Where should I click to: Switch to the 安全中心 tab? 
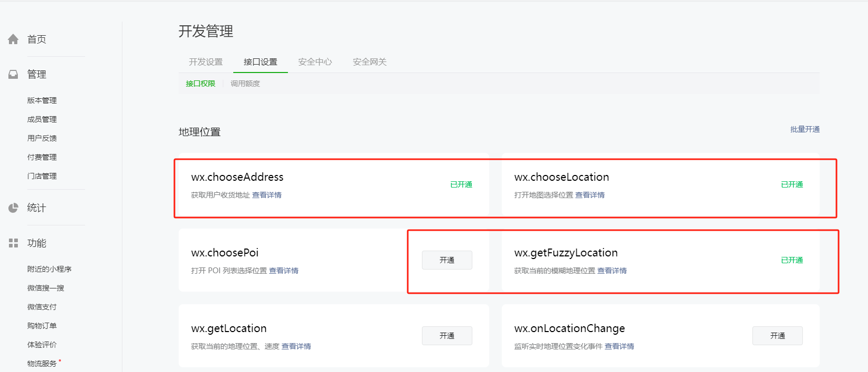tap(315, 62)
